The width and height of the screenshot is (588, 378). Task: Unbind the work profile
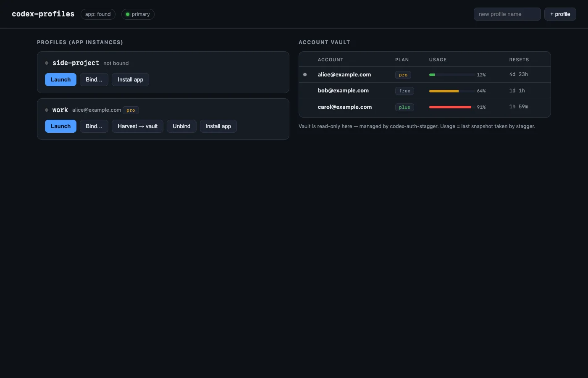[x=181, y=126]
